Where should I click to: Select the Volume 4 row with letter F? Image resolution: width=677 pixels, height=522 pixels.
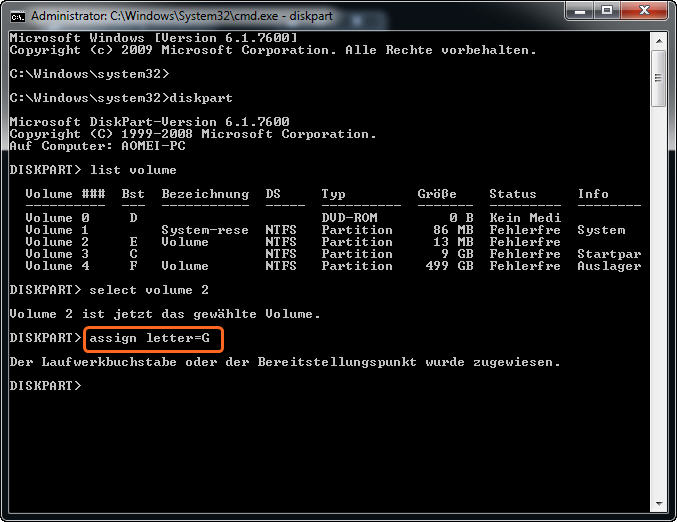(300, 266)
